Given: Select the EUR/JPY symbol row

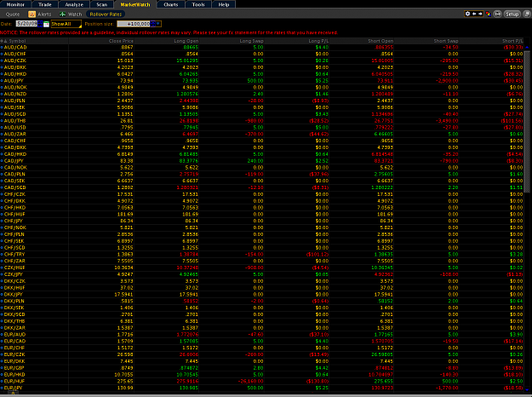Looking at the screenshot, I should tap(262, 388).
